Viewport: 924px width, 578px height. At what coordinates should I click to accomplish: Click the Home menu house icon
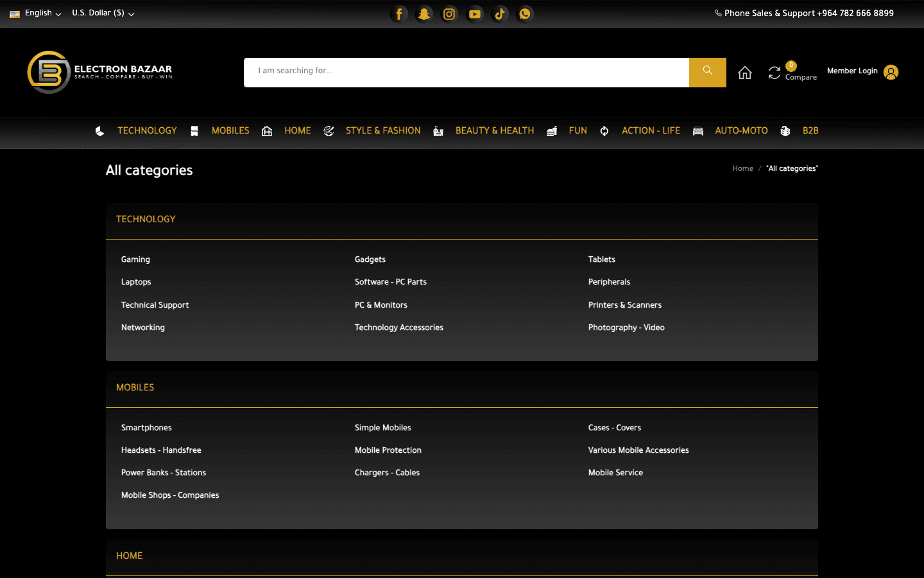pyautogui.click(x=267, y=131)
